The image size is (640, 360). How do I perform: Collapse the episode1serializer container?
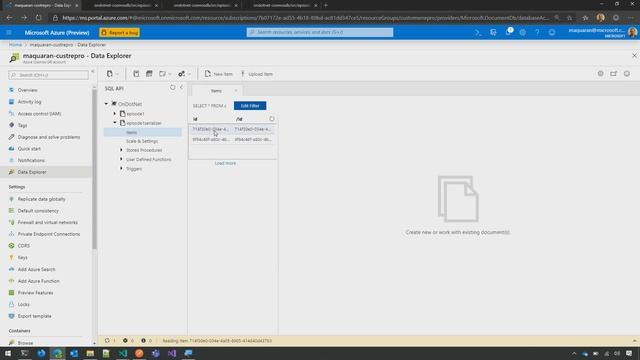point(115,123)
